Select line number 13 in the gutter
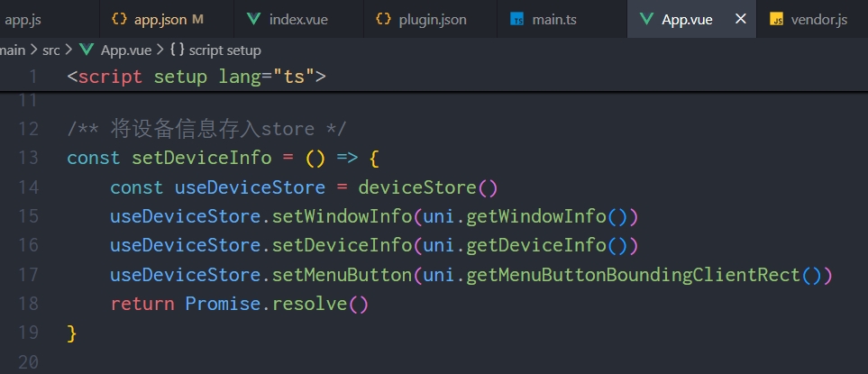Screen dimensions: 868x374 tap(28, 158)
